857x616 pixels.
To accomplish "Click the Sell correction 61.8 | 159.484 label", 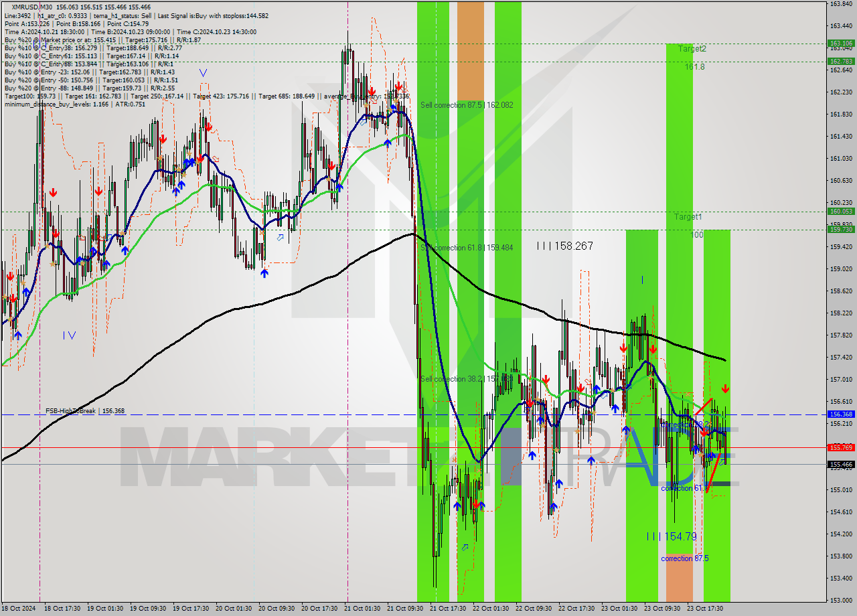I will [467, 248].
